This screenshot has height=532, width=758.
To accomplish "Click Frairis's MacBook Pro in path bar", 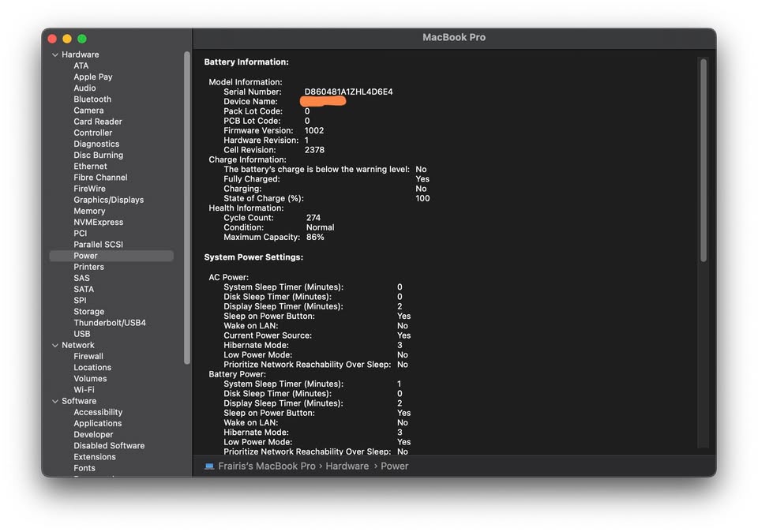I will point(267,466).
